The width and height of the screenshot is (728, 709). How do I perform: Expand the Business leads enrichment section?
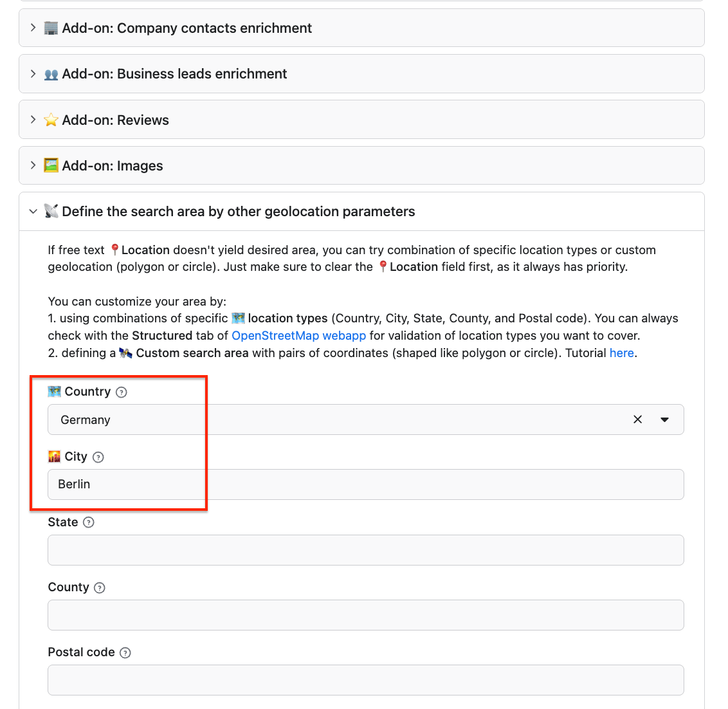pyautogui.click(x=33, y=73)
